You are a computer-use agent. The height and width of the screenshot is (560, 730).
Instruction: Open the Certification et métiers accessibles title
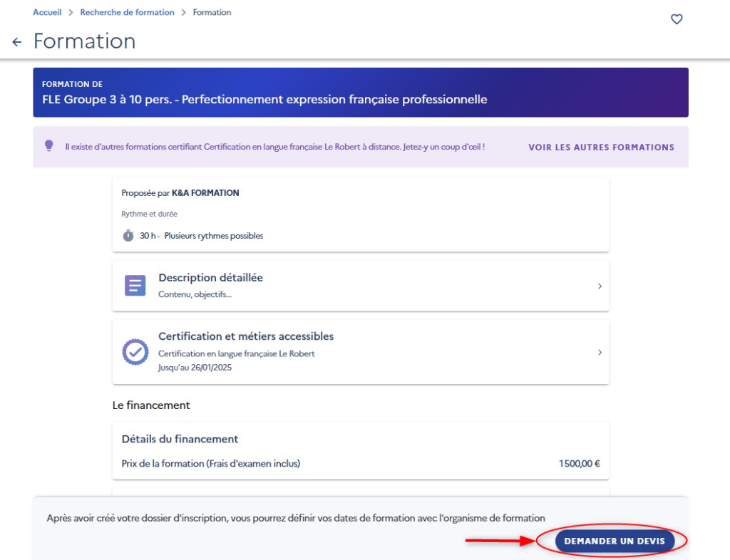tap(246, 336)
